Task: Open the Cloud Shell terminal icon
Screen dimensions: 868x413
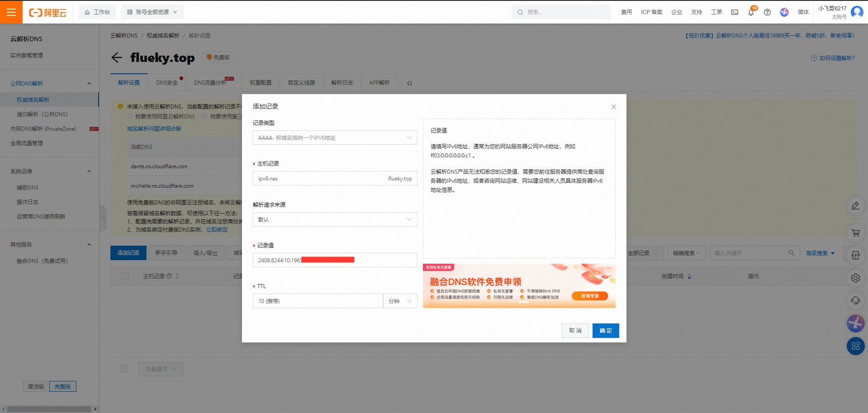Action: [x=735, y=12]
